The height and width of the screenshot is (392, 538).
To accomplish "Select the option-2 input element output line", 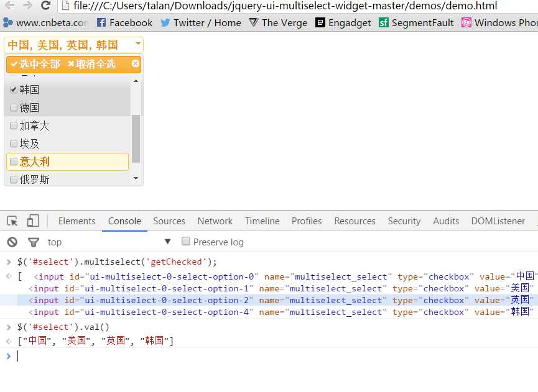I will 281,300.
